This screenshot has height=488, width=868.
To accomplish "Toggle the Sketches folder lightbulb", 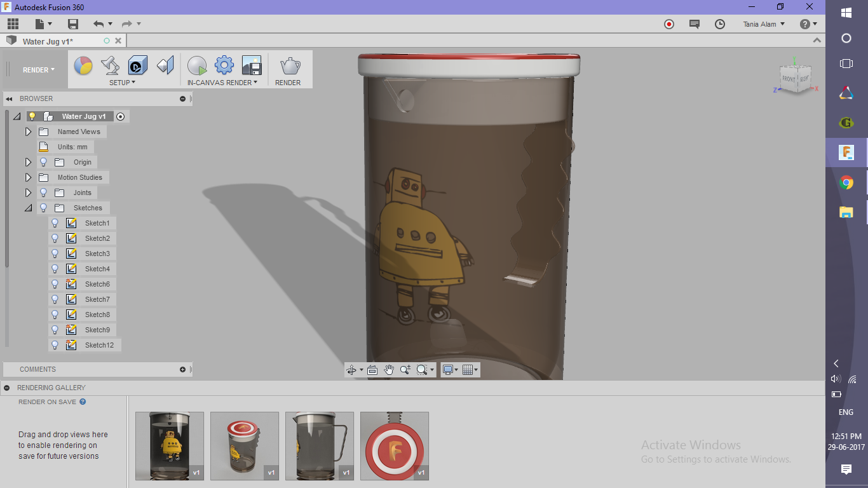I will [x=43, y=208].
